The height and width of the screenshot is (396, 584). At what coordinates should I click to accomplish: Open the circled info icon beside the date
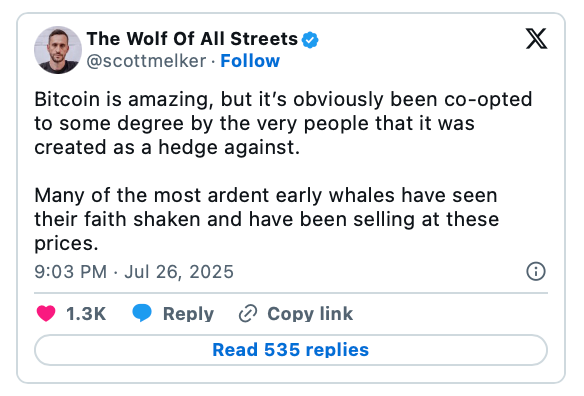(x=536, y=271)
